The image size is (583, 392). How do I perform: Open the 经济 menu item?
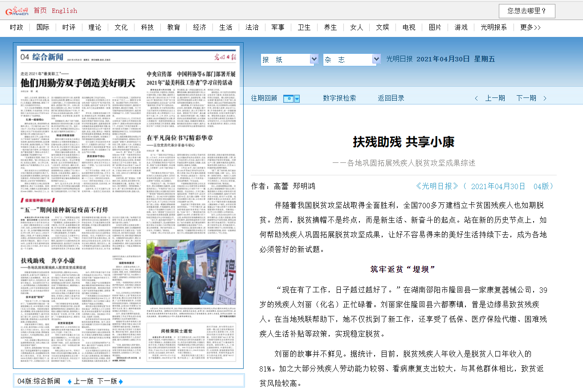200,27
